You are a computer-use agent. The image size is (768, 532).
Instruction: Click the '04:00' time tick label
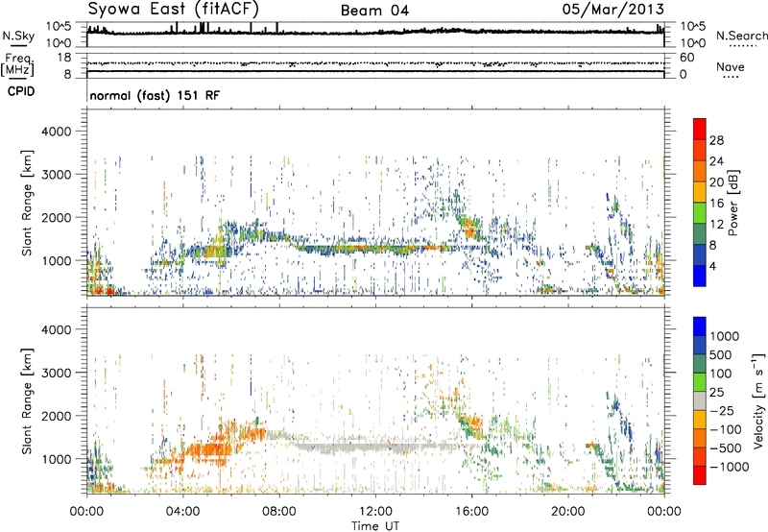click(183, 512)
